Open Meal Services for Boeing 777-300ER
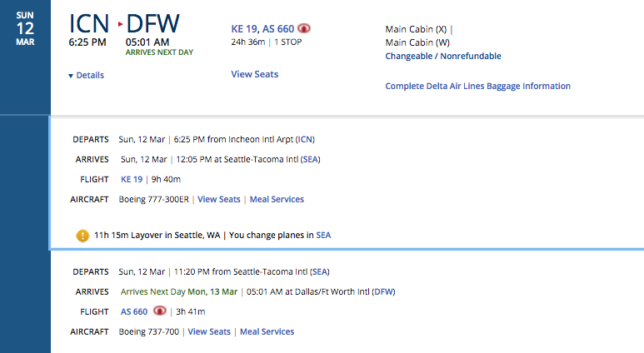Screen dimensions: 644x353 277,199
